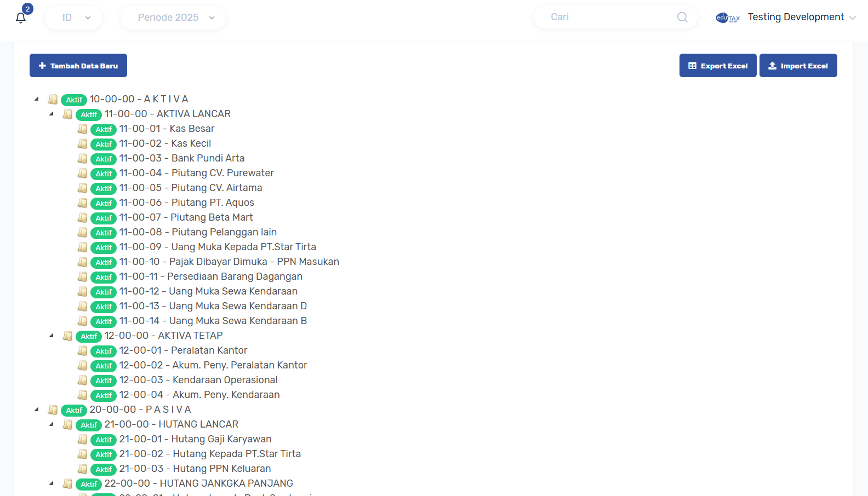Click the eduTAX logo icon
This screenshot has height=496, width=868.
728,18
